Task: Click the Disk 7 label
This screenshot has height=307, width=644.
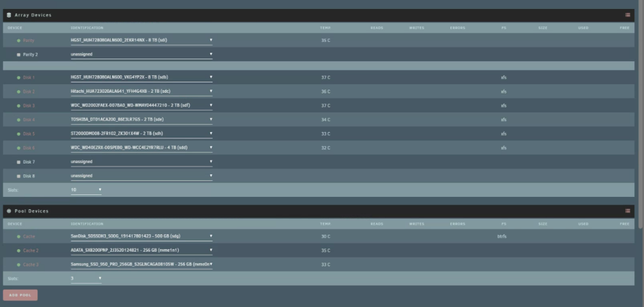Action: click(x=29, y=162)
